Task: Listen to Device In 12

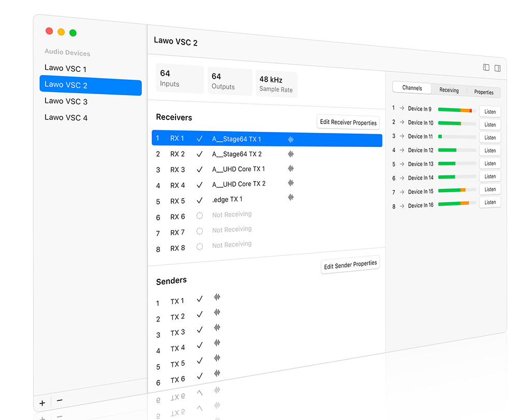Action: (490, 151)
